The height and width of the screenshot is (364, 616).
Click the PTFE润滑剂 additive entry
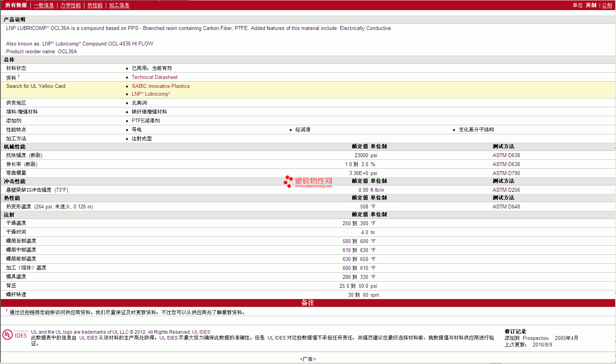click(145, 121)
